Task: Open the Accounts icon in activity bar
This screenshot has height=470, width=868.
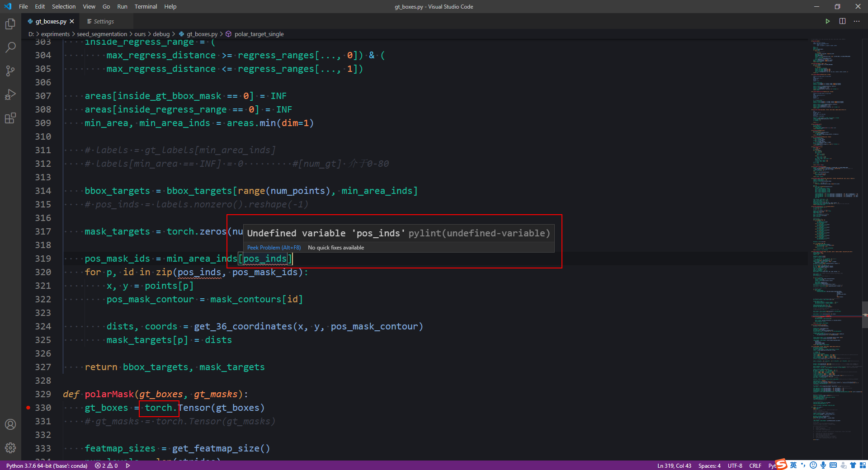Action: click(10, 424)
